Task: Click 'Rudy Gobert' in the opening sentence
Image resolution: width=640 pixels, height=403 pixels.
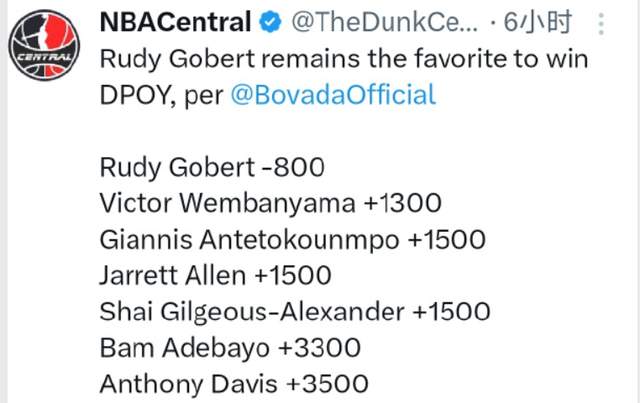Action: [171, 58]
